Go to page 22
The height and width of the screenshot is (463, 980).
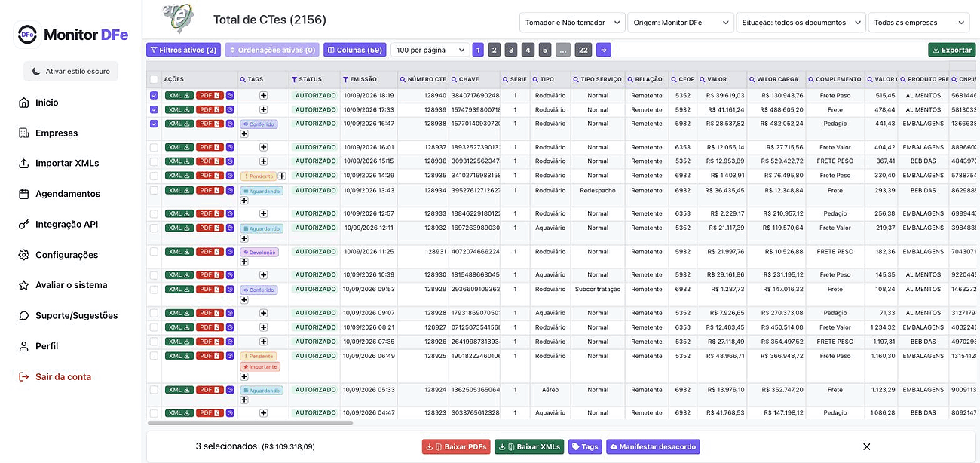tap(583, 50)
